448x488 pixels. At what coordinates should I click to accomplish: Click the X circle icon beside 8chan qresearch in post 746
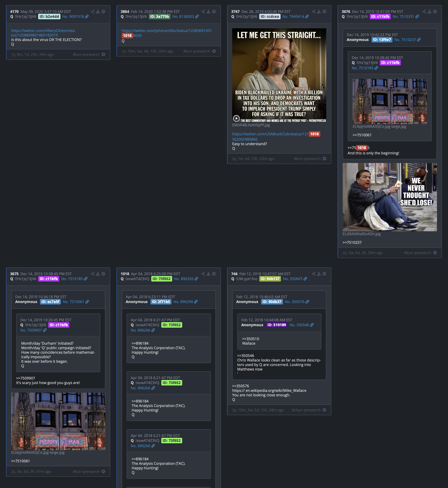tap(325, 410)
